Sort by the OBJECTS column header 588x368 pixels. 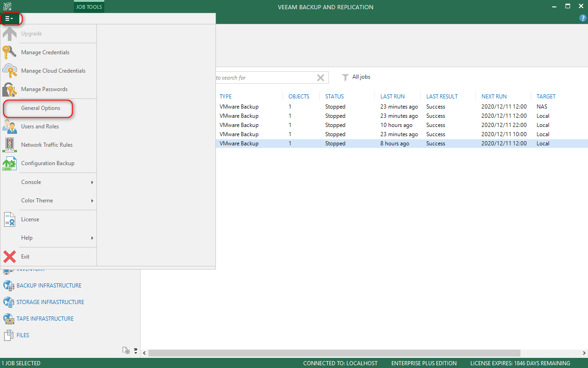tap(299, 97)
